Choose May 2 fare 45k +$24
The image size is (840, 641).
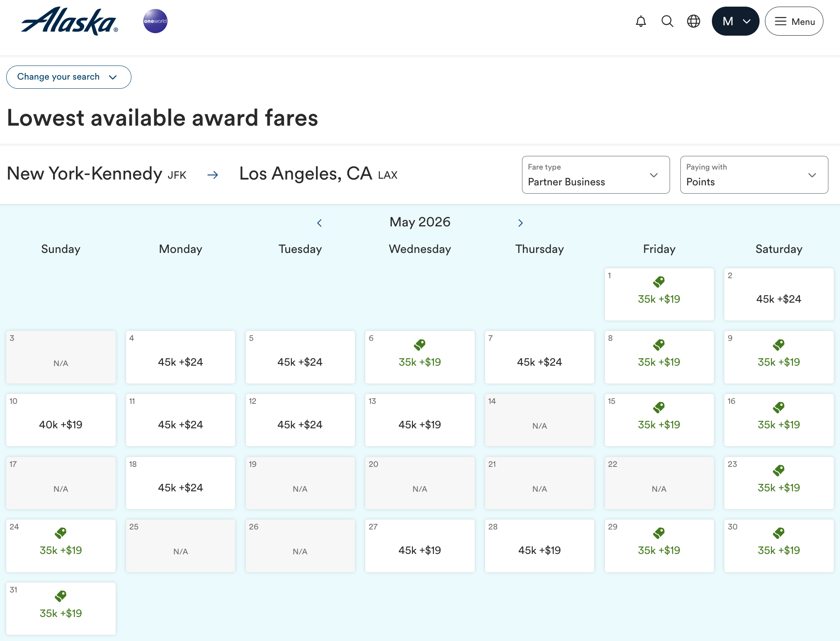click(x=778, y=294)
